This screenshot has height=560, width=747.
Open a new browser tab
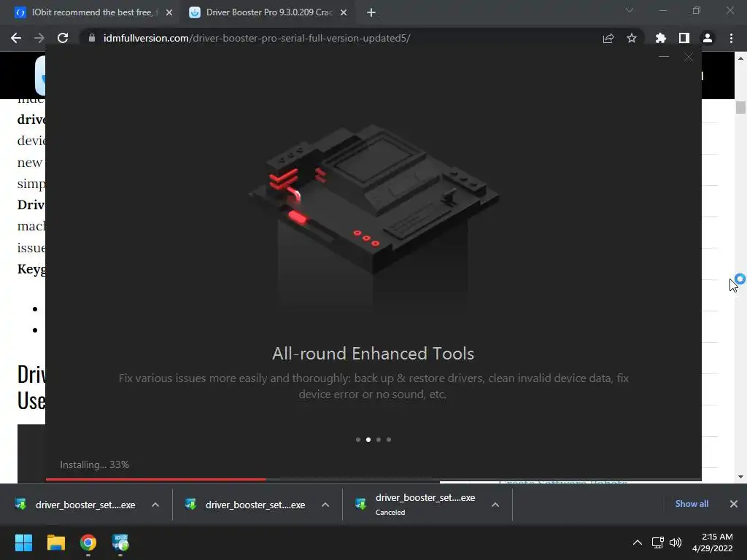371,12
